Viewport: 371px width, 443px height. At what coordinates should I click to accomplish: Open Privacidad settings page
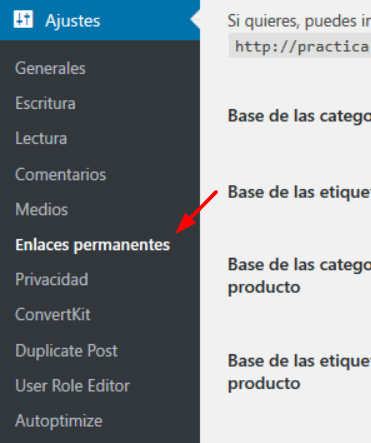(52, 279)
